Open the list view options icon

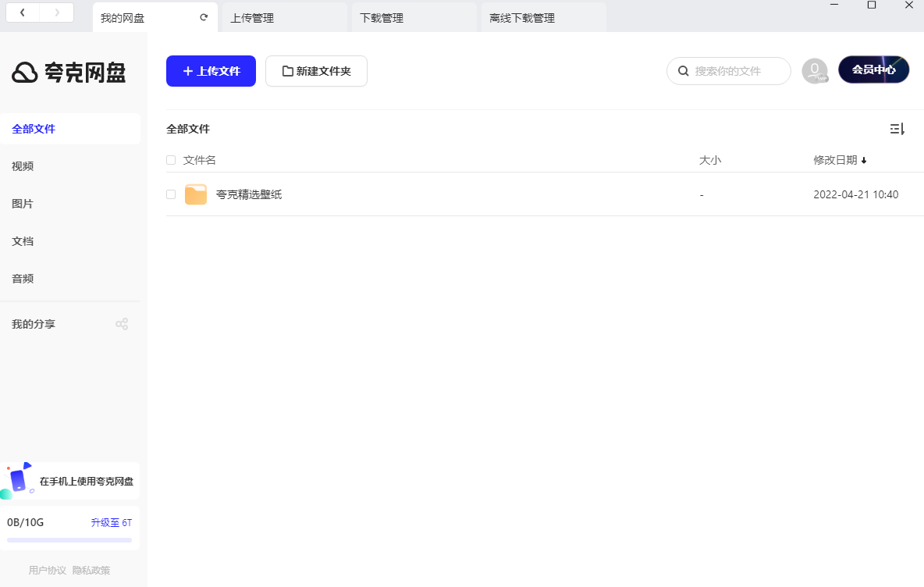[897, 129]
